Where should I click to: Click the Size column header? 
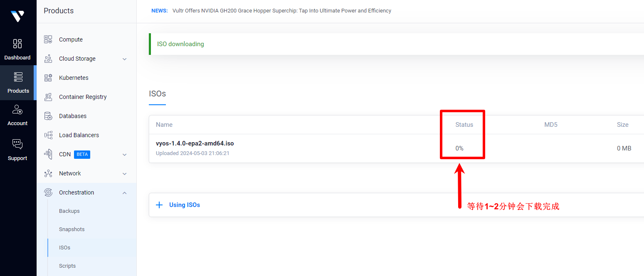tap(623, 125)
